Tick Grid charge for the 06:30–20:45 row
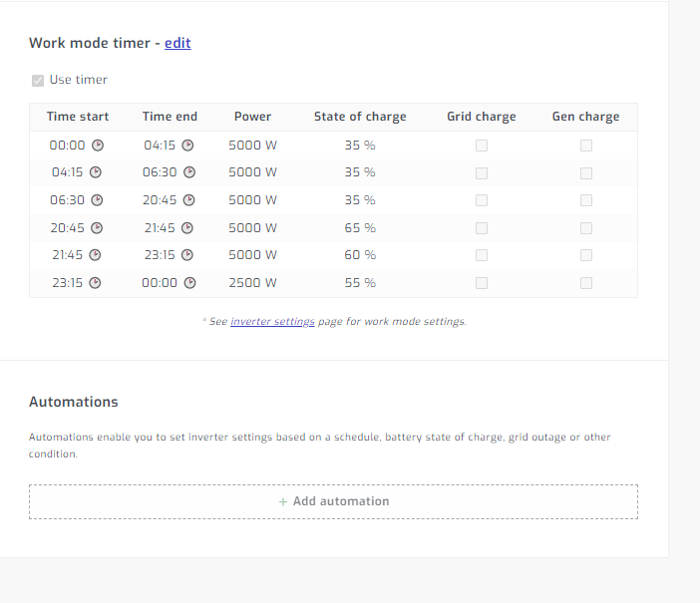700x603 pixels. (x=482, y=200)
